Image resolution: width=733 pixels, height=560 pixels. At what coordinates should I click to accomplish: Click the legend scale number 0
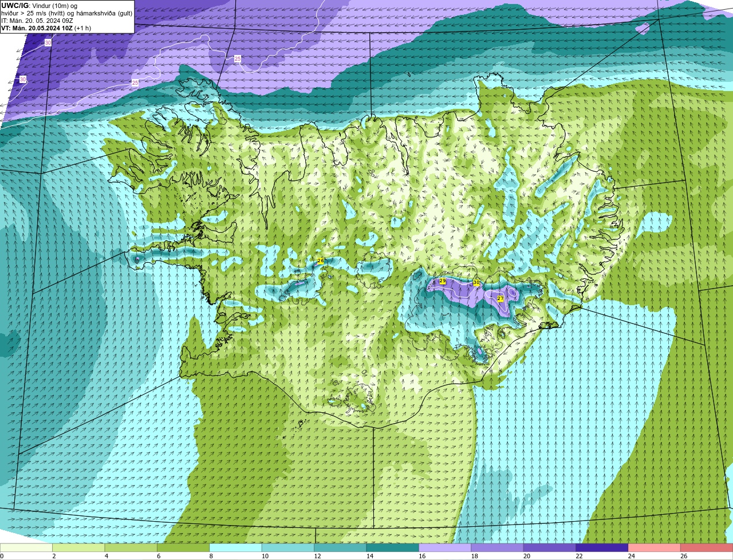pos(2,556)
